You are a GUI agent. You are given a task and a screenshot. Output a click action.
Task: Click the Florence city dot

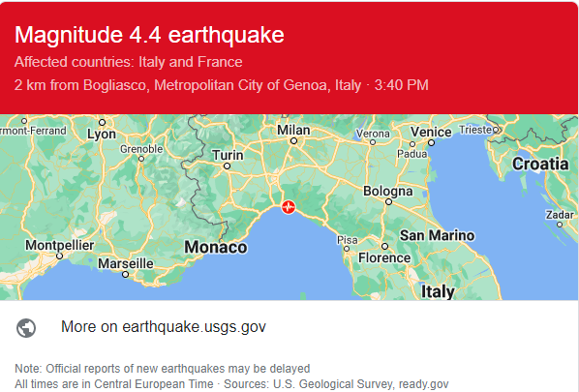[384, 246]
